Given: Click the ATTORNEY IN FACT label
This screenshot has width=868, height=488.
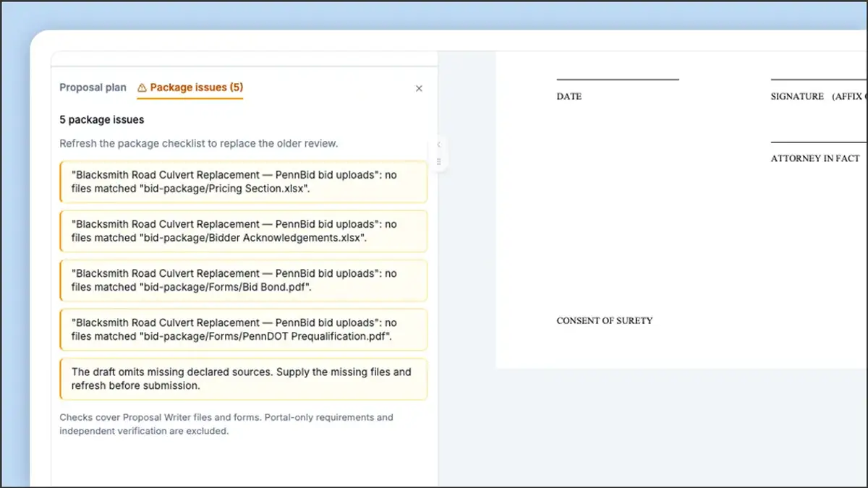Looking at the screenshot, I should tap(815, 159).
